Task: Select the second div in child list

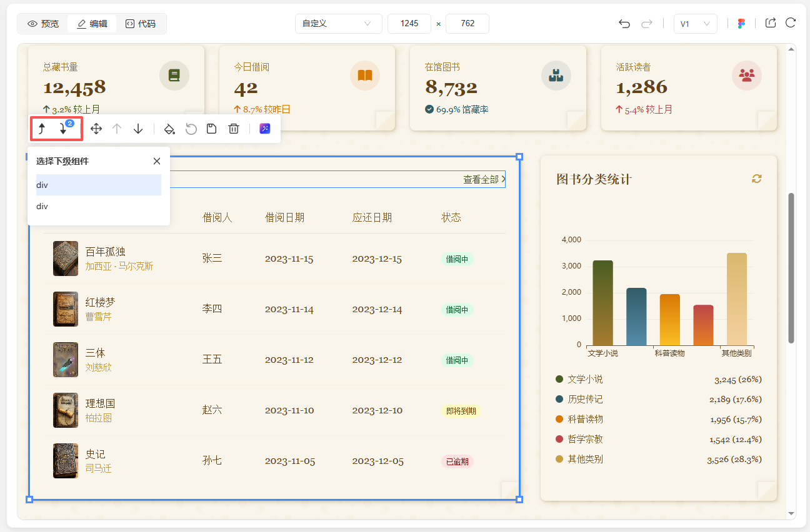Action: click(x=98, y=206)
